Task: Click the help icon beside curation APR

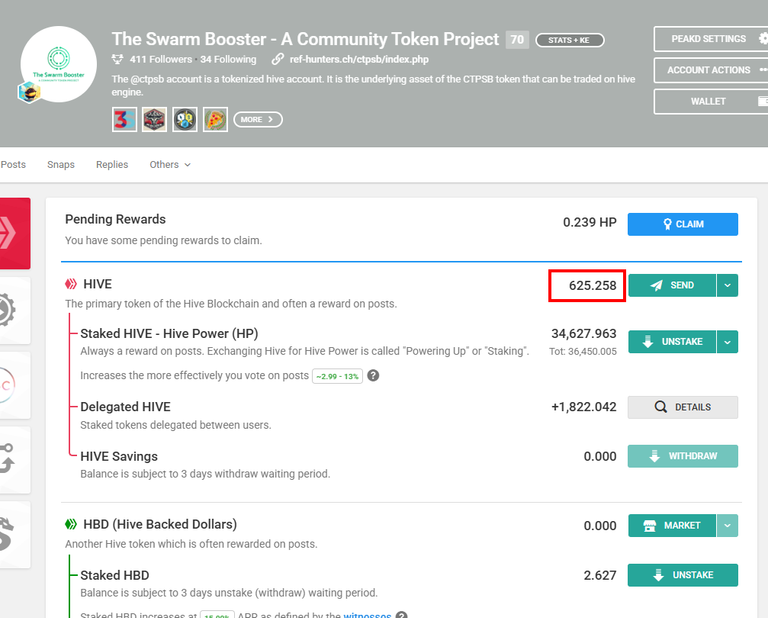Action: (373, 376)
